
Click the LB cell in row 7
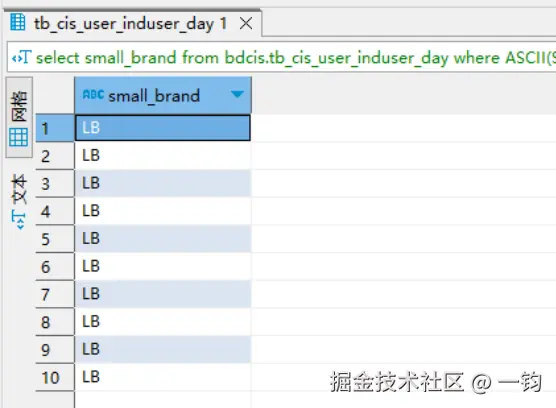click(163, 294)
